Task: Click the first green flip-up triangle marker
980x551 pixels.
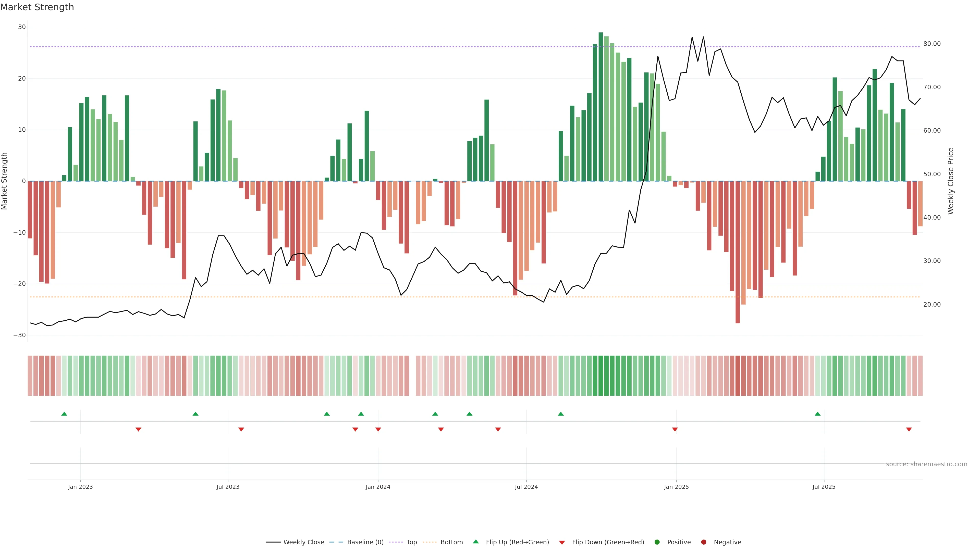Action: coord(64,414)
